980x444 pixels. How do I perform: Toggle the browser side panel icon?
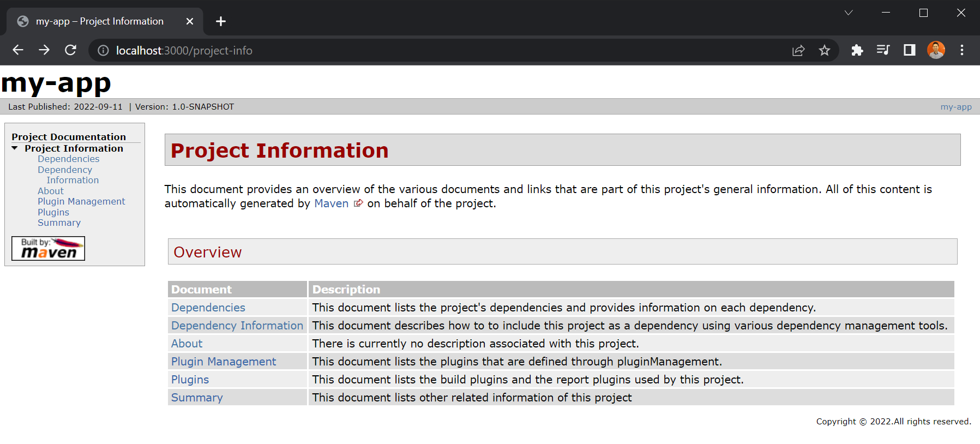coord(910,50)
